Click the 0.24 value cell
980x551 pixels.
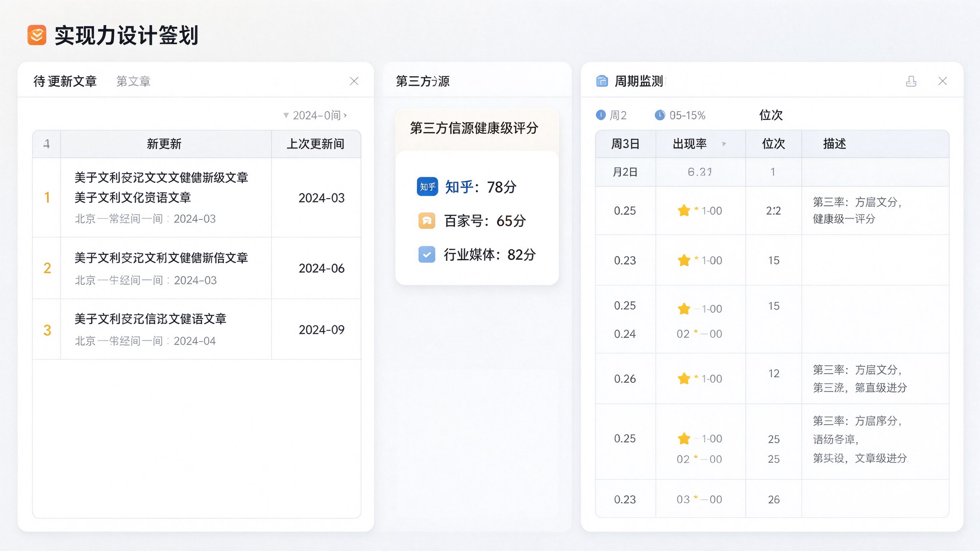coord(625,334)
